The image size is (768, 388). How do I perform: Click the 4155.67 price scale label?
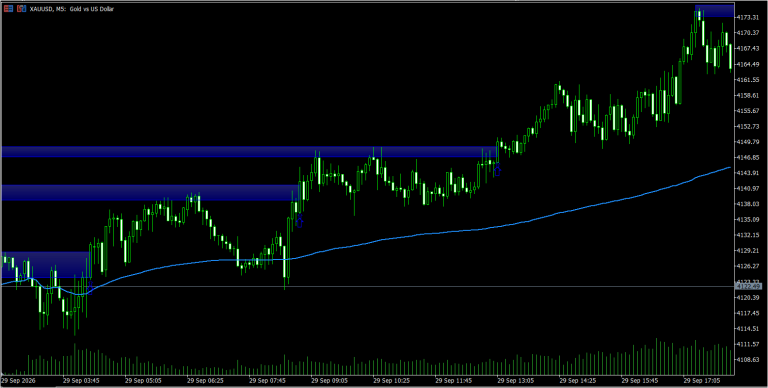point(748,111)
